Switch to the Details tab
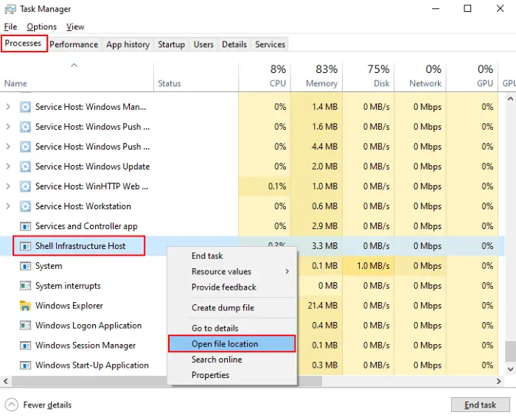The width and height of the screenshot is (516, 420). click(x=234, y=44)
